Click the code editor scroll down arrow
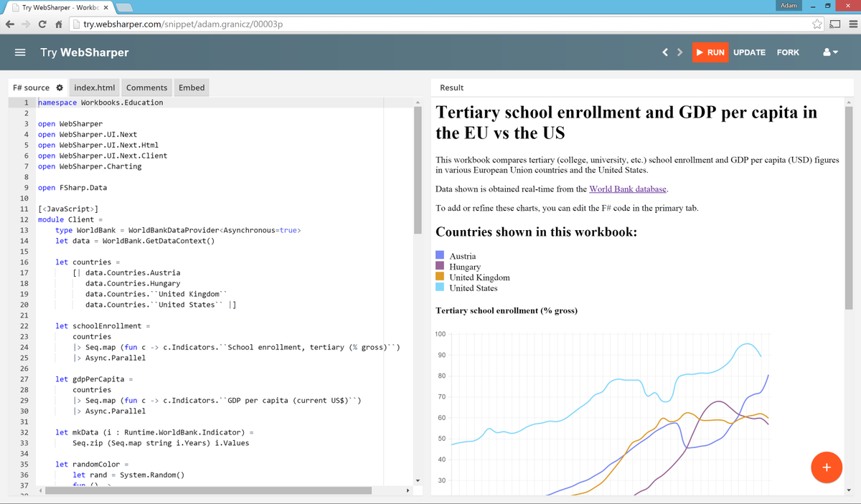This screenshot has width=861, height=504. [418, 480]
